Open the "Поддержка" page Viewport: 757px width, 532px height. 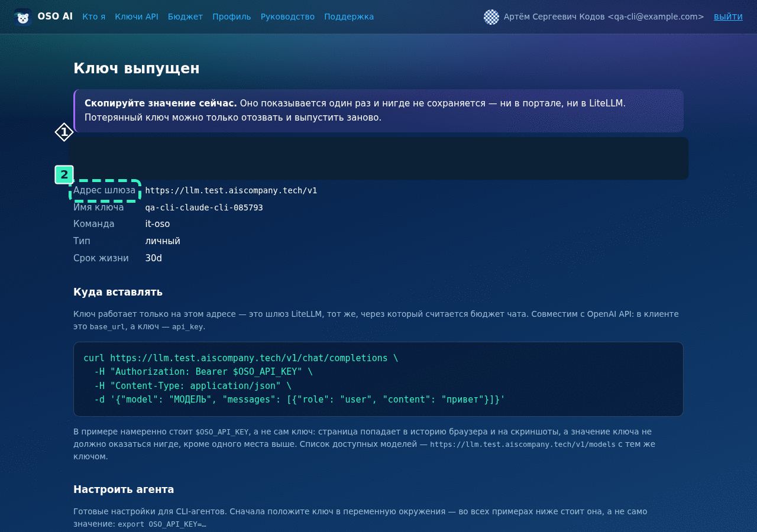349,17
